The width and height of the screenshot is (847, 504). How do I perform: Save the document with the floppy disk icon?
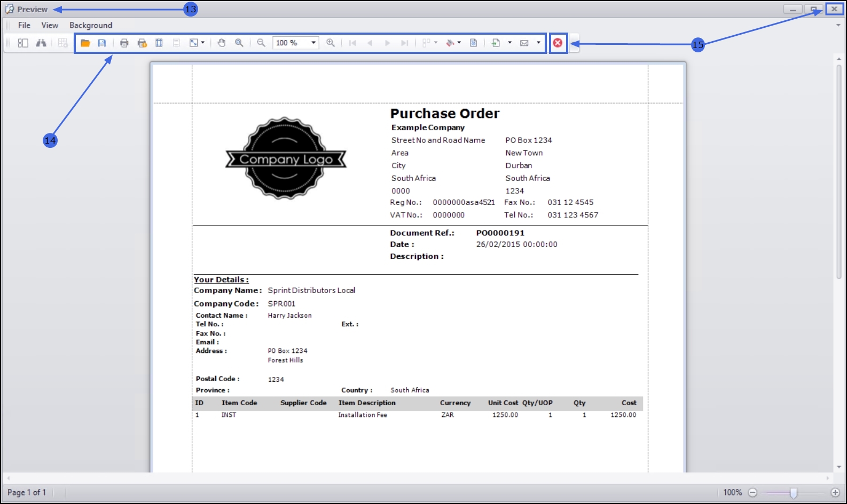(102, 43)
